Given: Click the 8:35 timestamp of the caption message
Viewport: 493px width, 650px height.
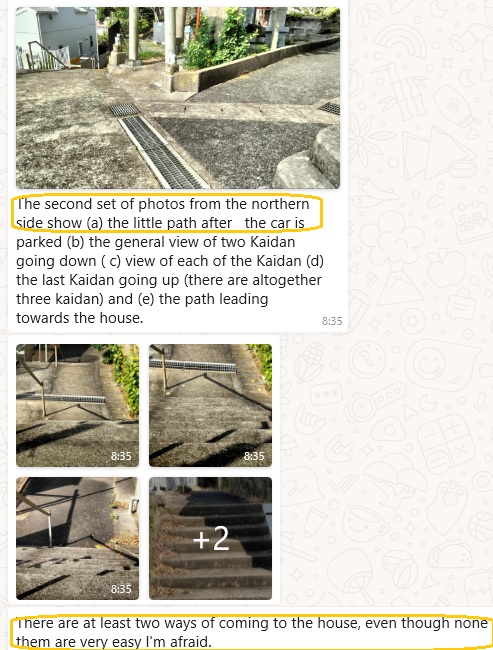Looking at the screenshot, I should 332,321.
